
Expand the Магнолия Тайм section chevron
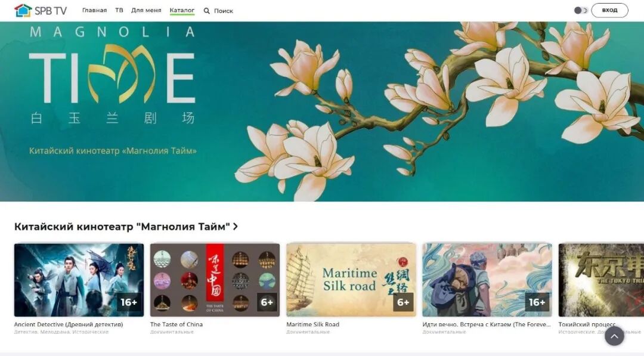(236, 227)
